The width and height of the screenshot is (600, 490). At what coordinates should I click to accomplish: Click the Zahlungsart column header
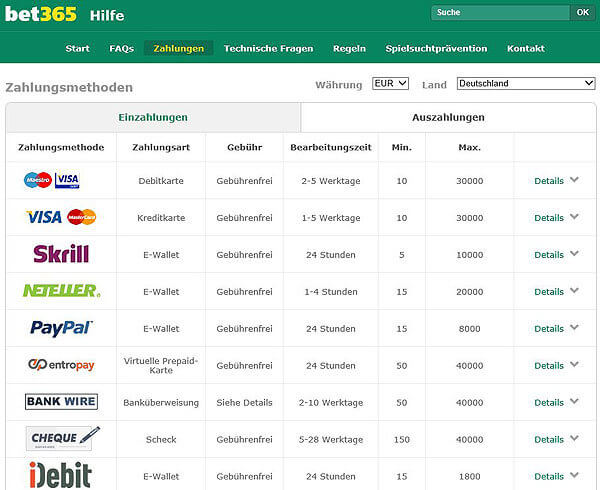pos(161,147)
